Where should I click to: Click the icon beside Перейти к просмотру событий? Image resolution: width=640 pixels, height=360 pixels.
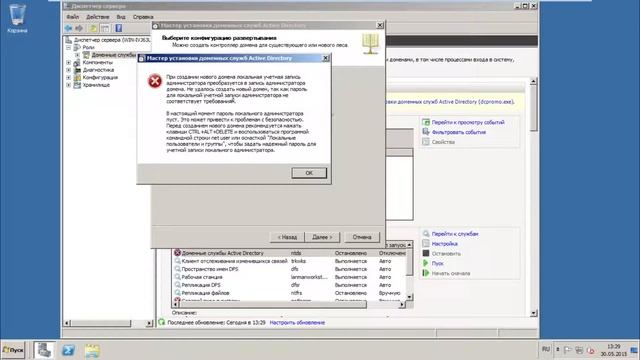pos(426,122)
